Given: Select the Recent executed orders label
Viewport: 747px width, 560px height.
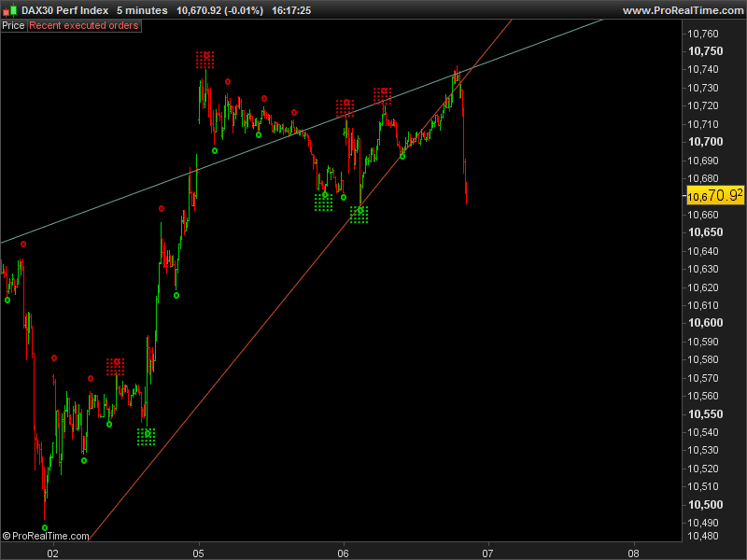Looking at the screenshot, I should tap(84, 26).
